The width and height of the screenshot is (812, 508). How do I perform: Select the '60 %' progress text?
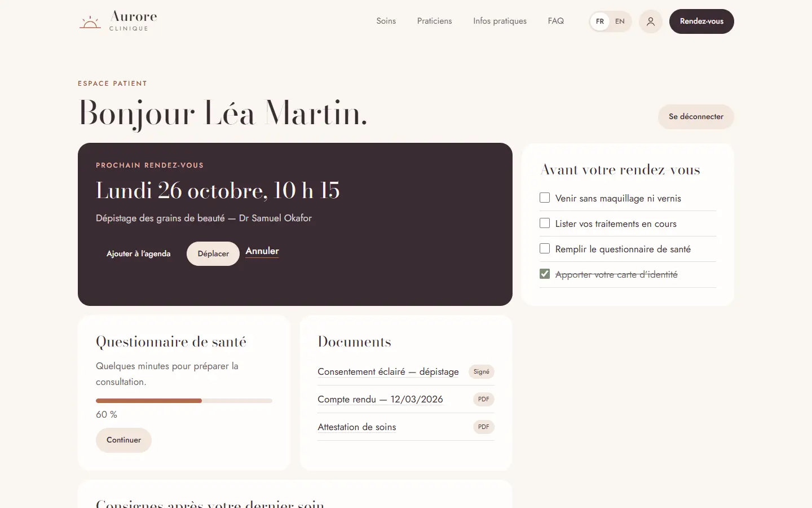[107, 415]
